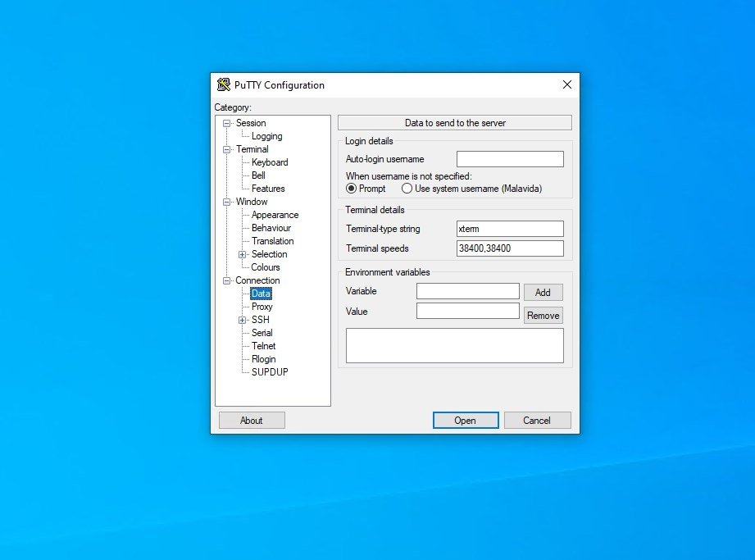Select the Bell category
The image size is (755, 560).
point(258,175)
